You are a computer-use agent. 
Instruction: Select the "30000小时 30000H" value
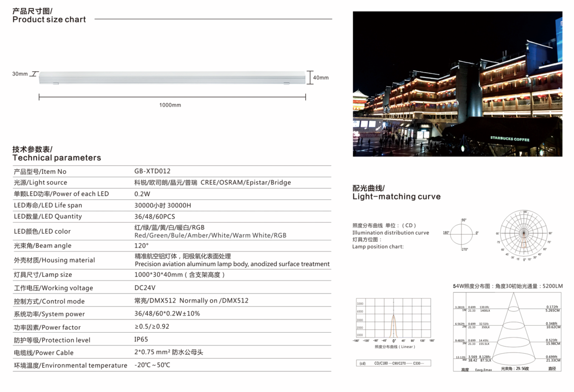click(163, 205)
